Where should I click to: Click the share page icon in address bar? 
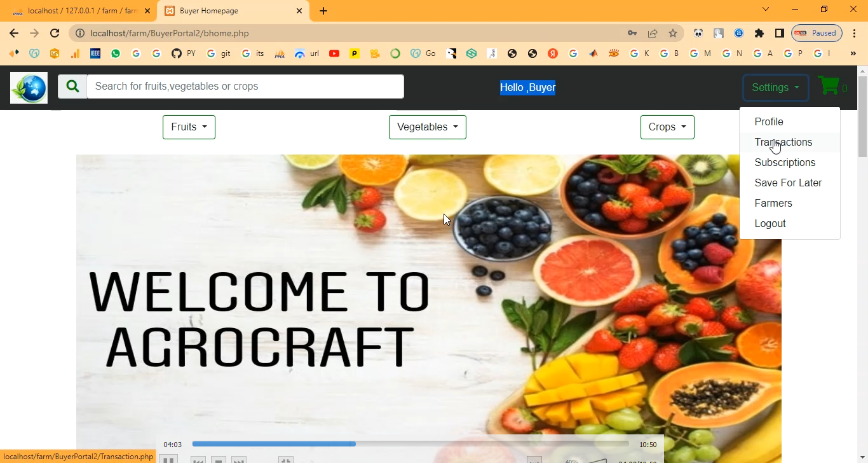tap(653, 33)
